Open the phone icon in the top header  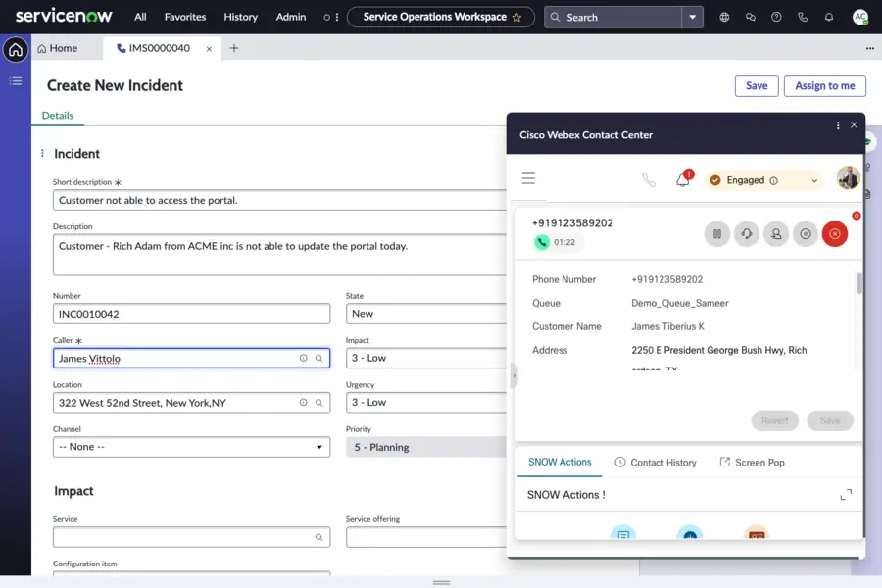pyautogui.click(x=803, y=17)
